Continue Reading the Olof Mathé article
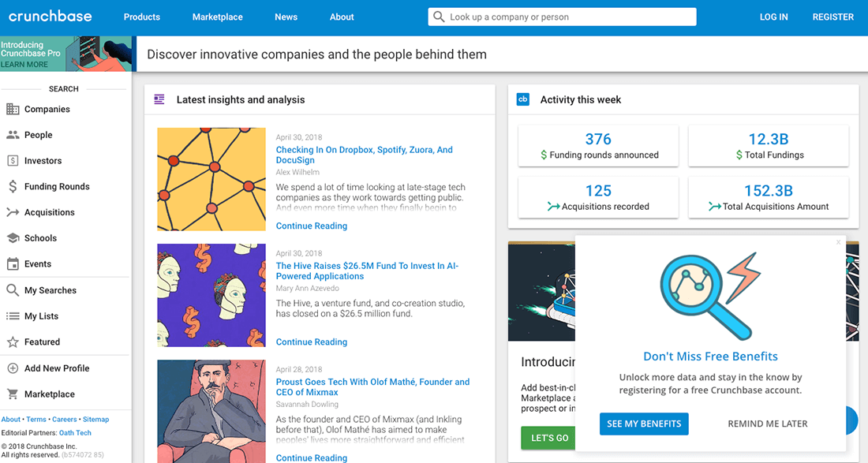This screenshot has width=868, height=463. 312,458
